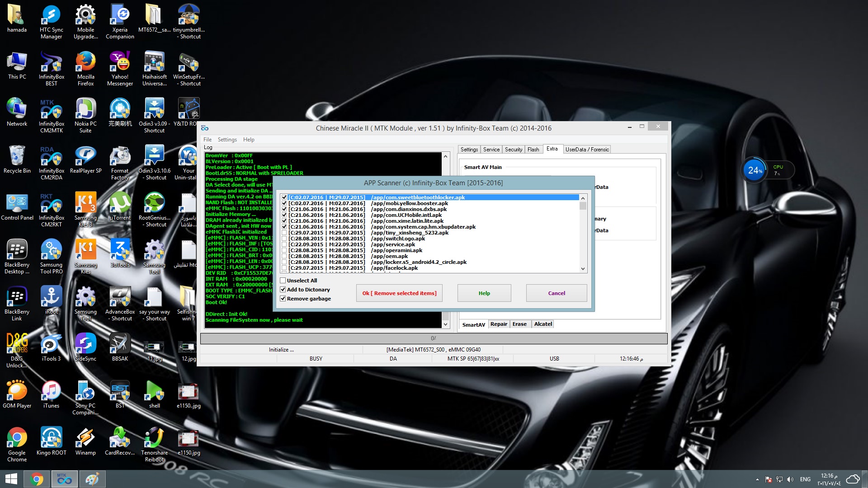Open Google Chrome from the taskbar

[x=37, y=479]
